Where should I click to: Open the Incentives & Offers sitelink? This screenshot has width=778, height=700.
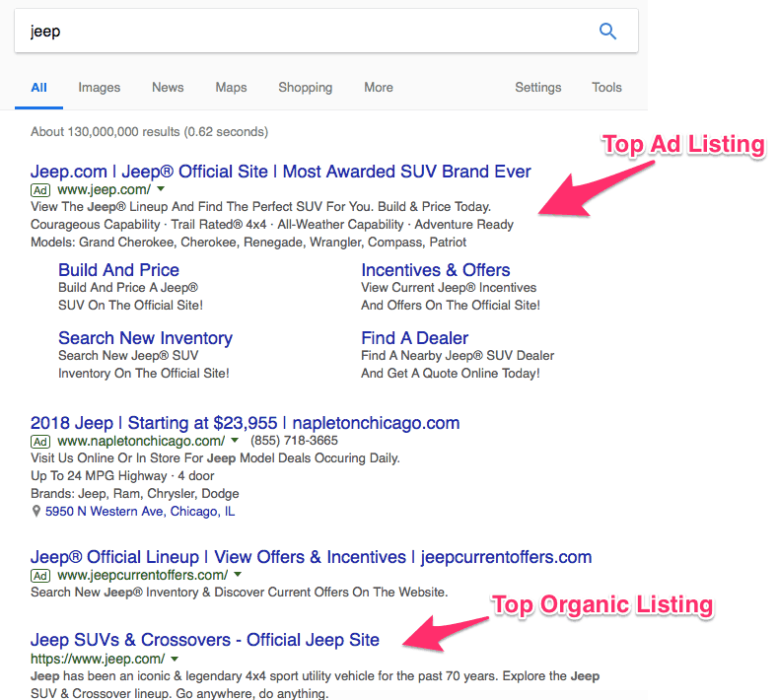pyautogui.click(x=436, y=270)
